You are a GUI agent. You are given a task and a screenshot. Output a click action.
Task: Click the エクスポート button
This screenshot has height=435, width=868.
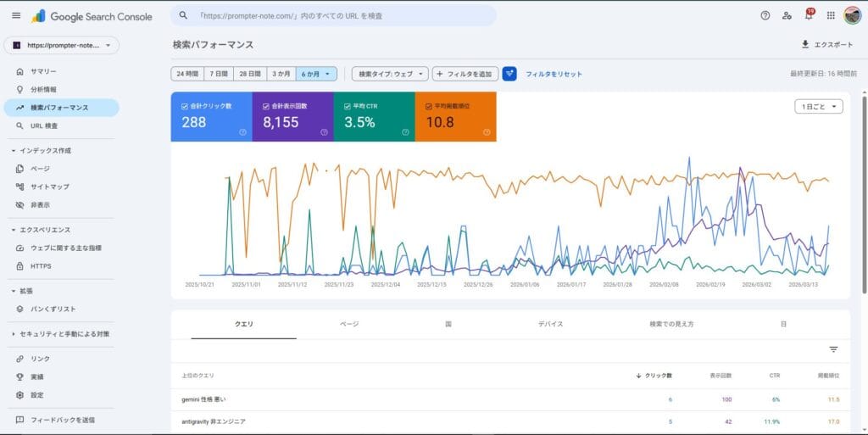[826, 44]
